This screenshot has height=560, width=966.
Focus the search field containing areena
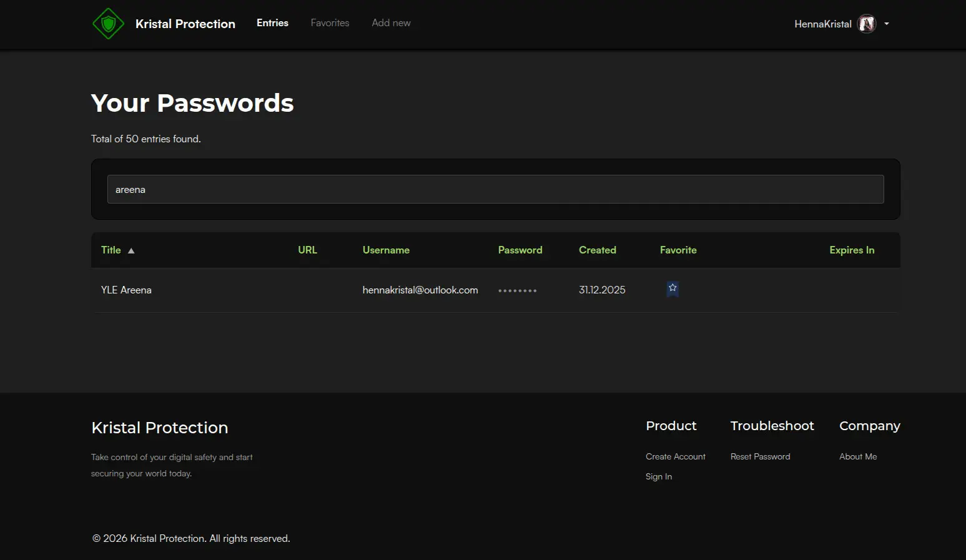(x=495, y=189)
